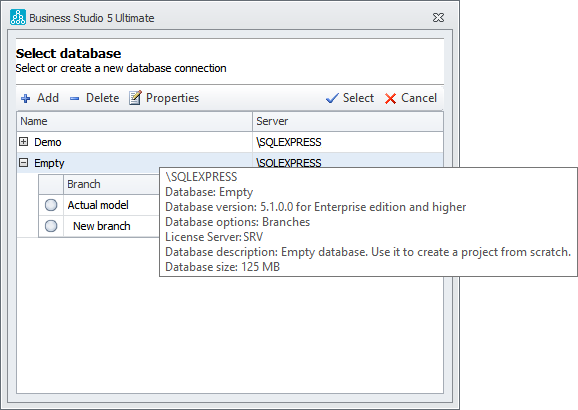Click the red X Cancel icon

pos(390,98)
